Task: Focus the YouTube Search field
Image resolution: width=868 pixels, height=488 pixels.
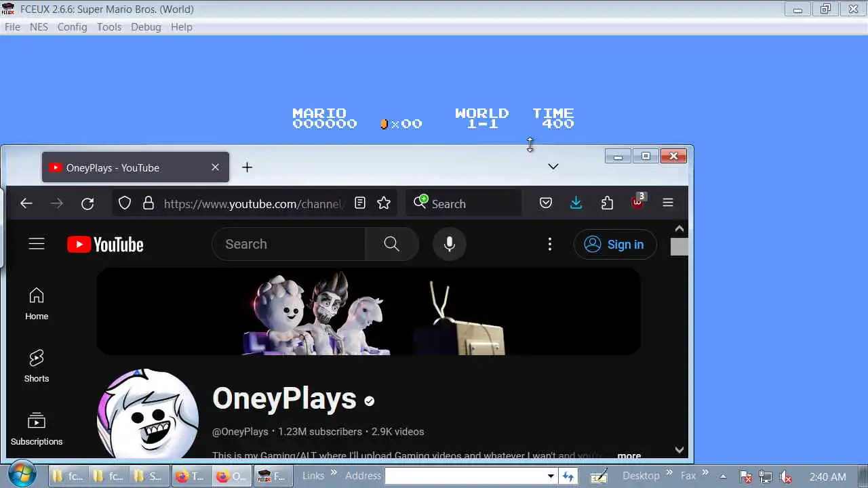Action: tap(288, 244)
